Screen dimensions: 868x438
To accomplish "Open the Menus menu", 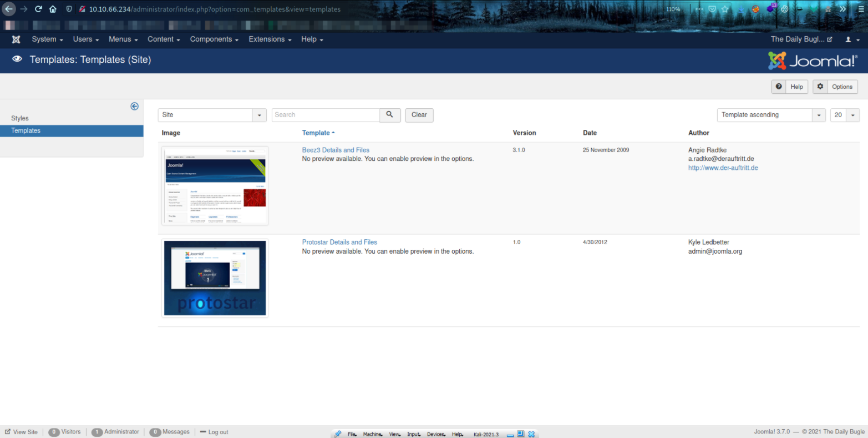I will (123, 39).
